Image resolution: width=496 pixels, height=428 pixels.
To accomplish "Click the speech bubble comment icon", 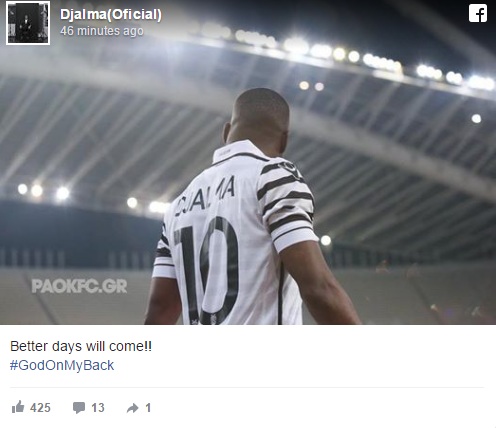I will (79, 408).
